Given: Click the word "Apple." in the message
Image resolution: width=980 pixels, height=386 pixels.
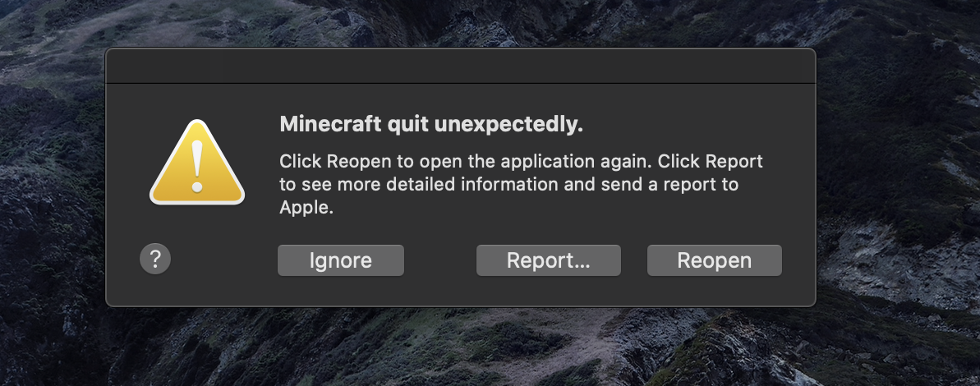Looking at the screenshot, I should coord(306,209).
